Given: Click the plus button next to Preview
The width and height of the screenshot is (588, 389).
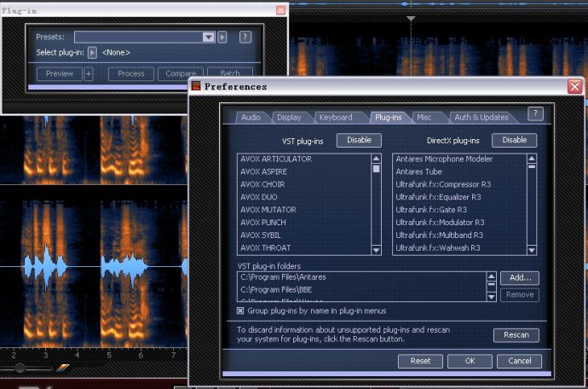Looking at the screenshot, I should click(x=89, y=74).
